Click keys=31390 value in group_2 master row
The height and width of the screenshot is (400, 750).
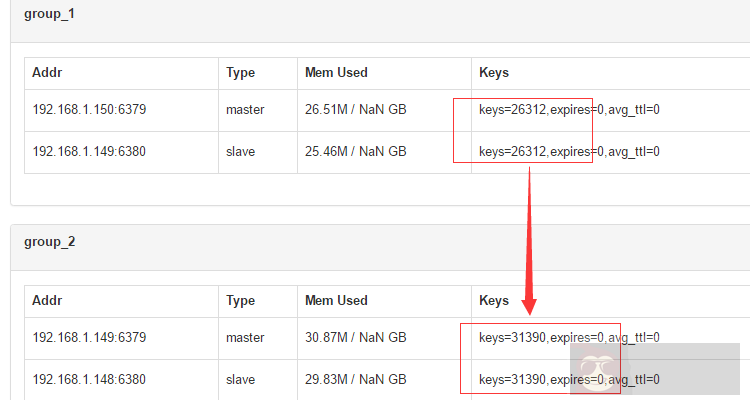512,338
